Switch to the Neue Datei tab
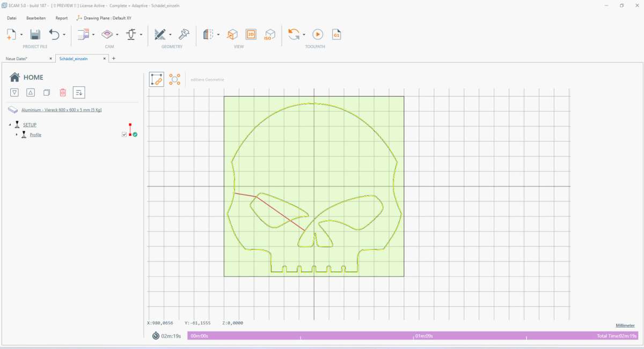The image size is (644, 349). click(x=17, y=59)
